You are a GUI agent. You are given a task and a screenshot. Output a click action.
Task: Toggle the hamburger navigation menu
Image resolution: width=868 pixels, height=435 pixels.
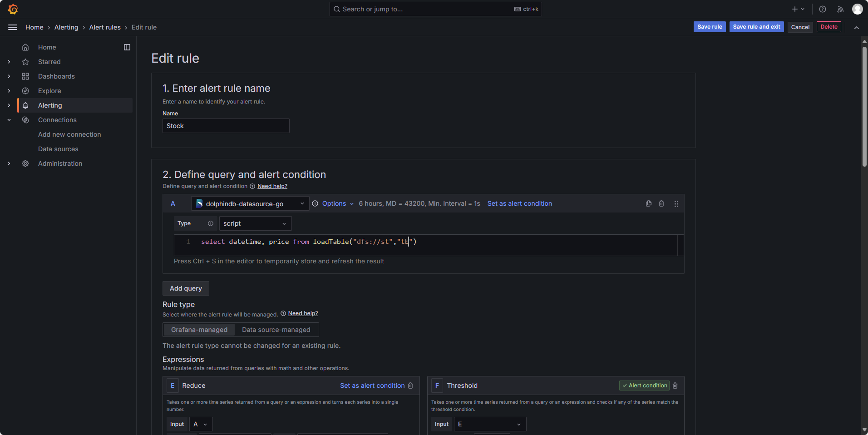coord(13,27)
